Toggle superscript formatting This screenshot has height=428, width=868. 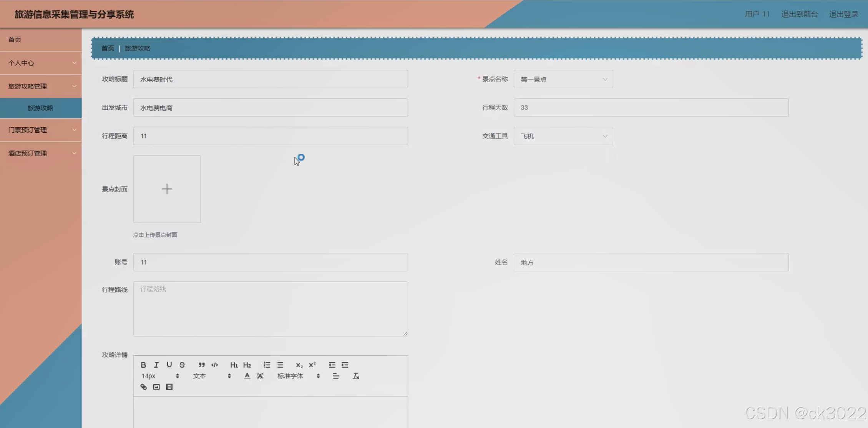[312, 365]
